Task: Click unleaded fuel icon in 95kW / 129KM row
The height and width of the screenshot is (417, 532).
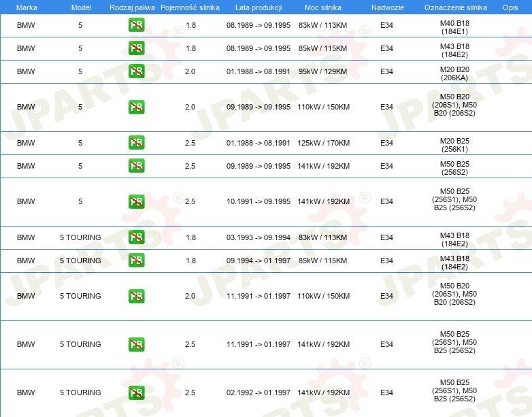Action: pos(136,71)
